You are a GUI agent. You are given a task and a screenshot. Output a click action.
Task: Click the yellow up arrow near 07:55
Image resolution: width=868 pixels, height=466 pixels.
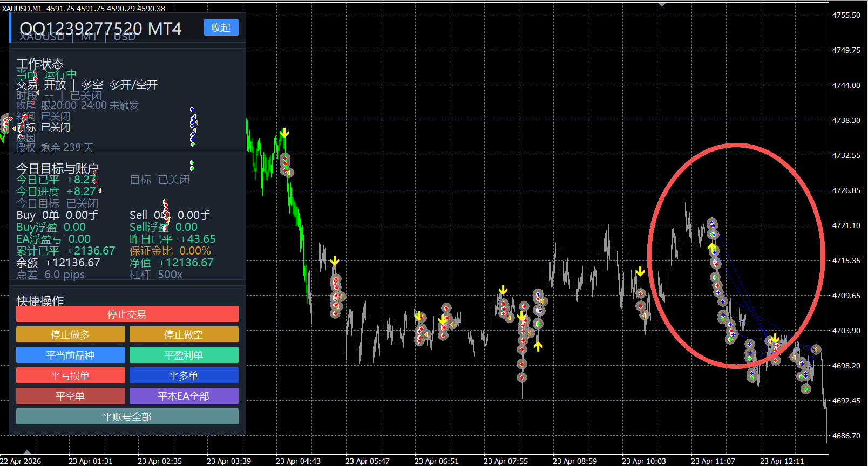(538, 346)
